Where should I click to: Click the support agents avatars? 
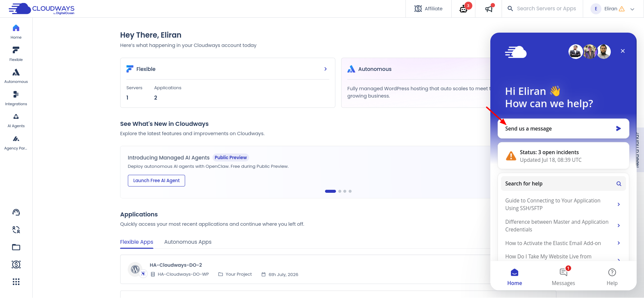pyautogui.click(x=589, y=52)
